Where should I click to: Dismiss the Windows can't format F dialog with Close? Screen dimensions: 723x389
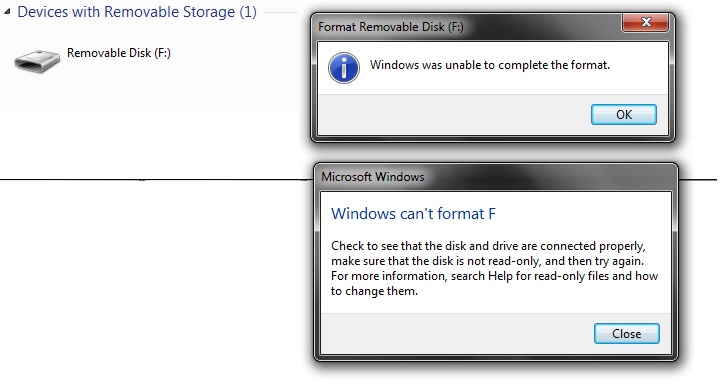627,333
